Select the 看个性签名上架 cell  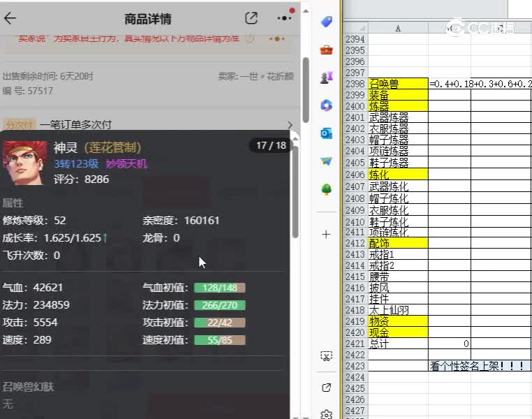pyautogui.click(x=479, y=366)
